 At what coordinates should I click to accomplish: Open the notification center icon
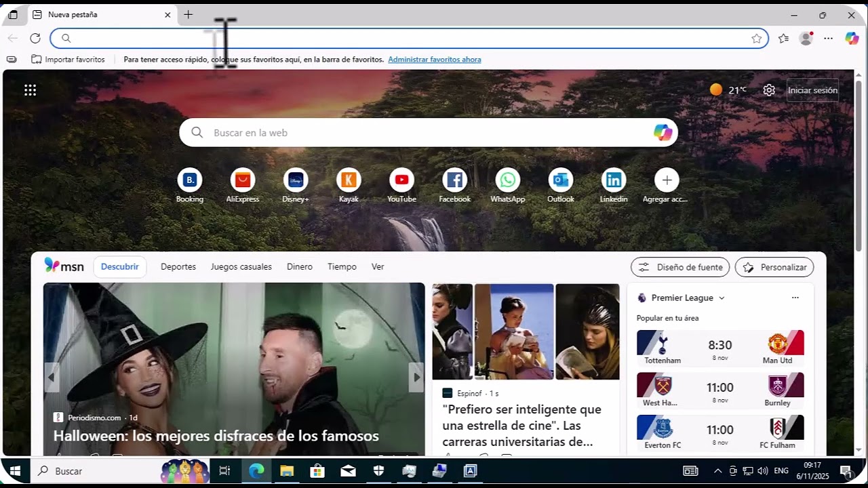(x=846, y=471)
